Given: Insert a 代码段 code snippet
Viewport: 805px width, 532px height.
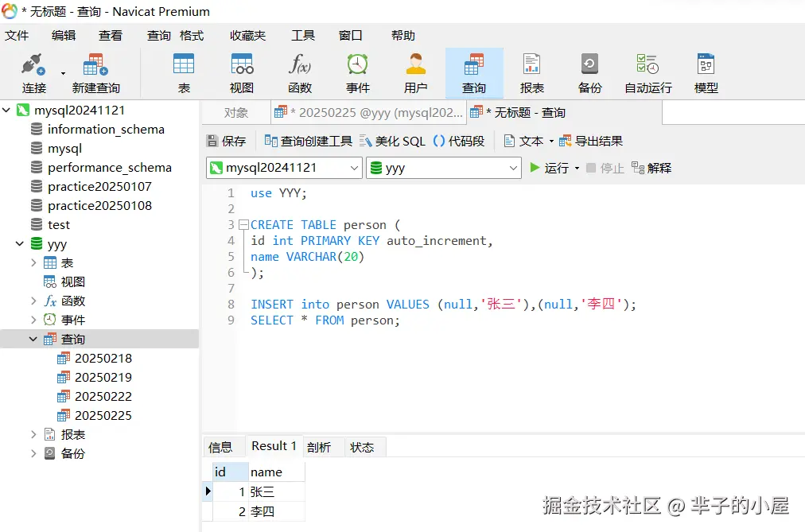Looking at the screenshot, I should [x=458, y=141].
